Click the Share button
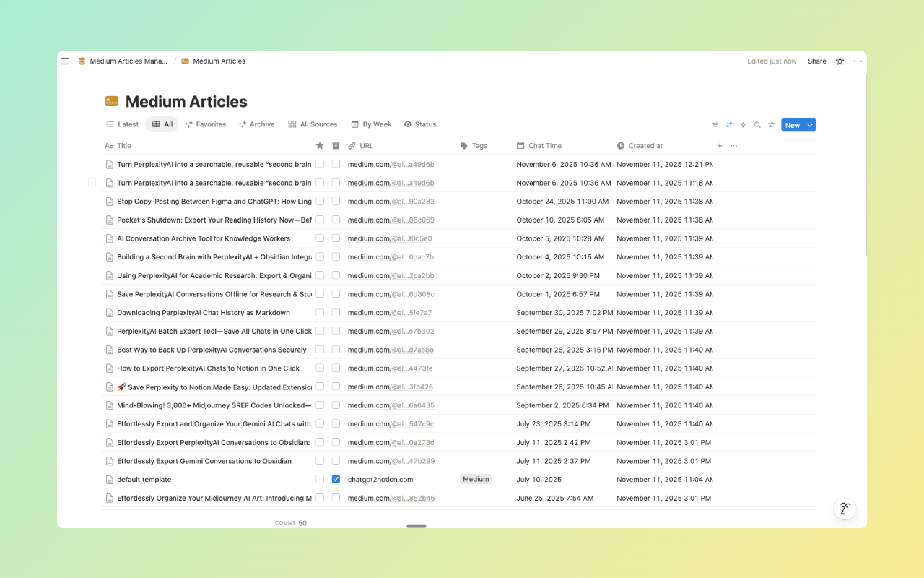 pos(816,61)
